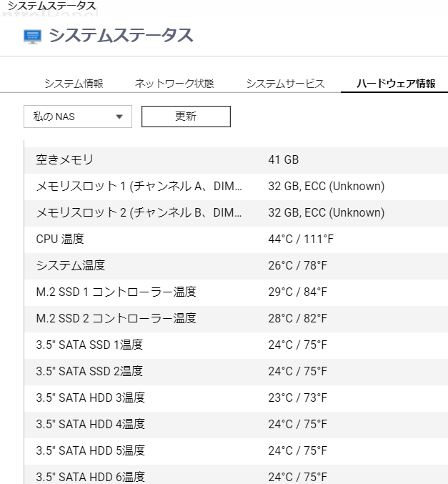Select M.2 SSD 2 コントローラー温度 label
The width and height of the screenshot is (448, 484).
pyautogui.click(x=116, y=318)
